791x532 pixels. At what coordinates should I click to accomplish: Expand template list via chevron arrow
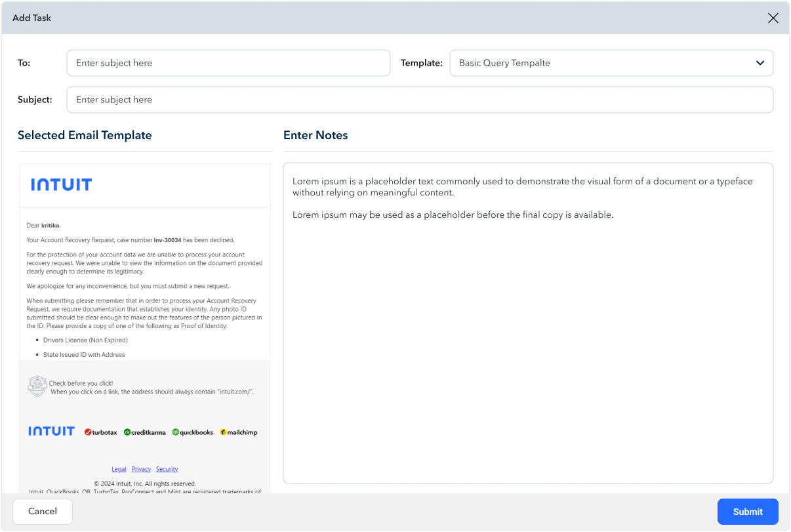click(x=760, y=63)
